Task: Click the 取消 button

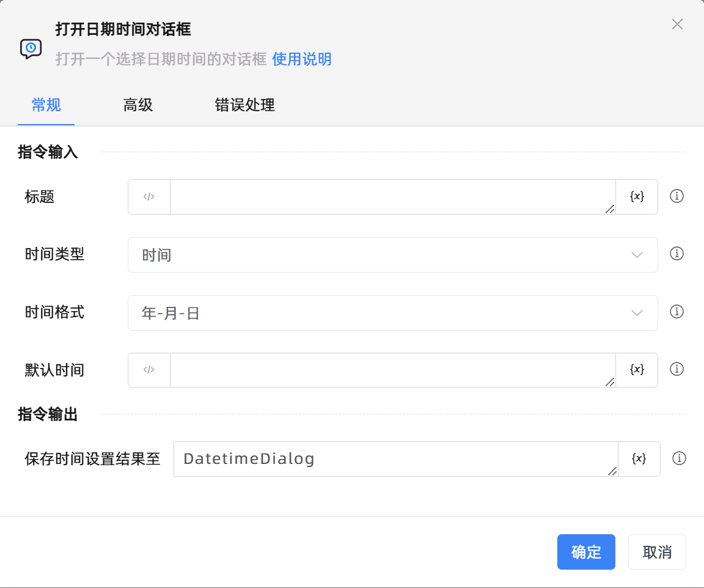Action: [657, 551]
